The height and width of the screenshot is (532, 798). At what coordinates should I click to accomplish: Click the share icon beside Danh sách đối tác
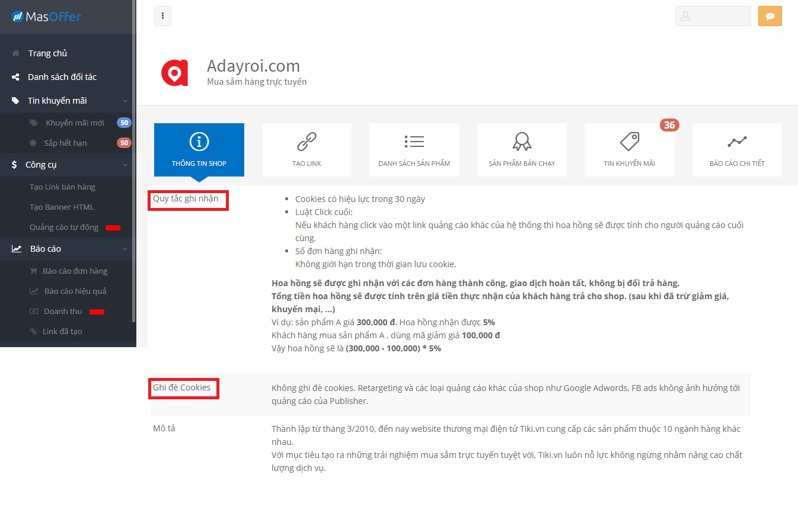tap(15, 77)
